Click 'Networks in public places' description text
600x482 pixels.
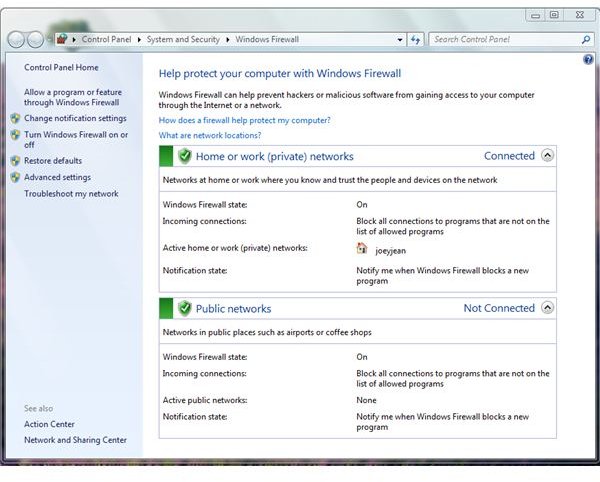(x=267, y=332)
